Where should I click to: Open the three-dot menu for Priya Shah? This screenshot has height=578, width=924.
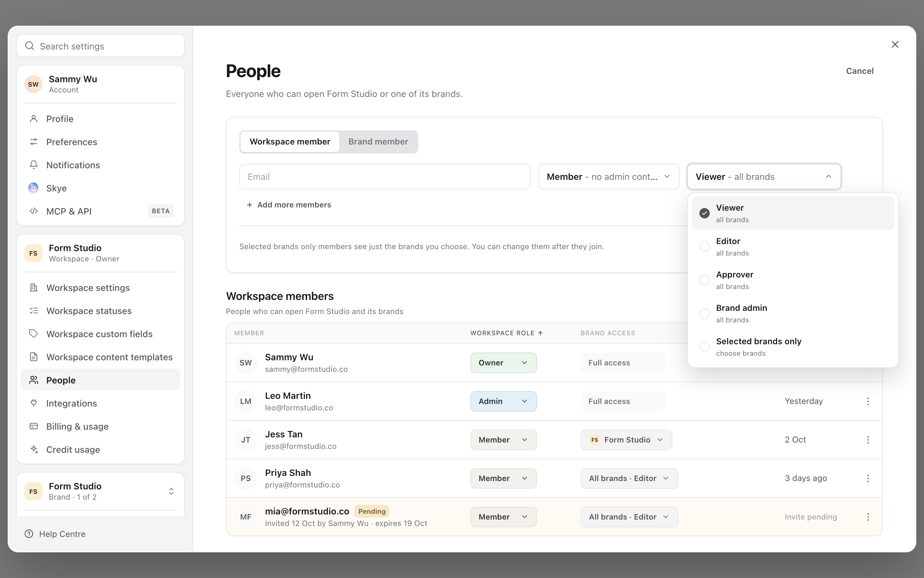coord(868,478)
